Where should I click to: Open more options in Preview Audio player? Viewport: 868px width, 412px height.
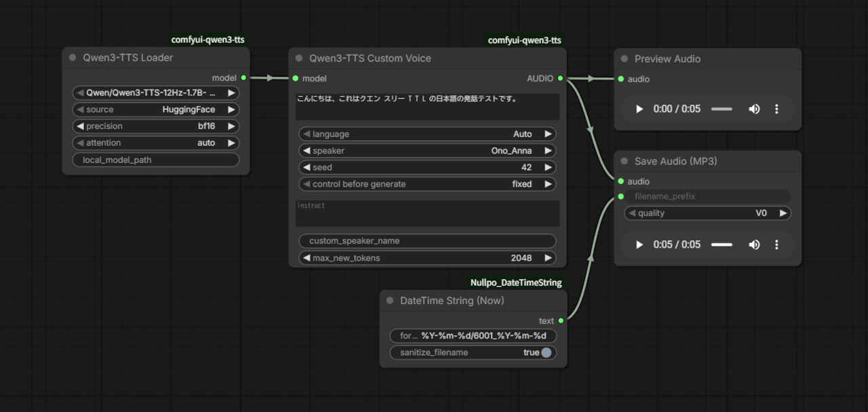tap(776, 109)
